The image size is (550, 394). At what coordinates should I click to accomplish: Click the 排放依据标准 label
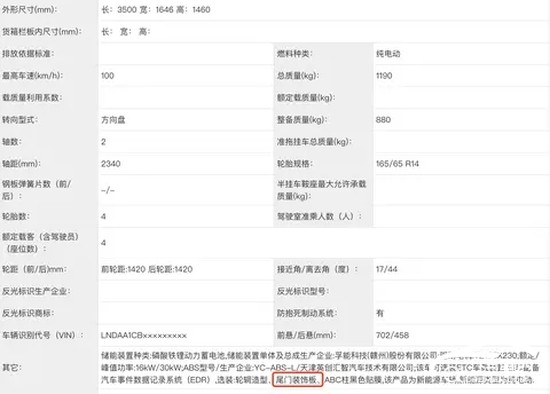[28, 54]
